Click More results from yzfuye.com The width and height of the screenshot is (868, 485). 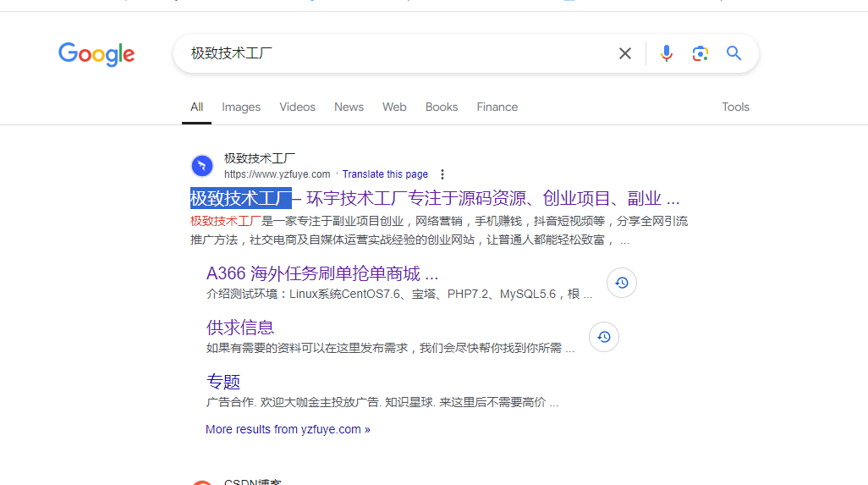(288, 429)
